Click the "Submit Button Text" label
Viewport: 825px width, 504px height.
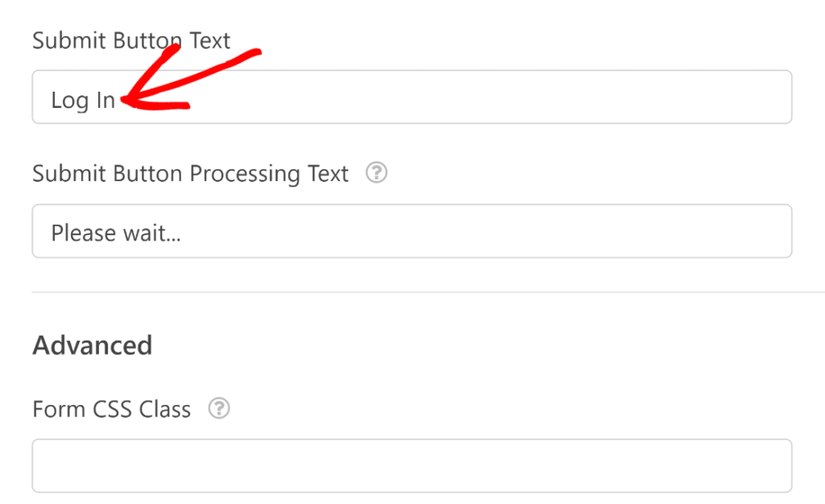(x=131, y=41)
